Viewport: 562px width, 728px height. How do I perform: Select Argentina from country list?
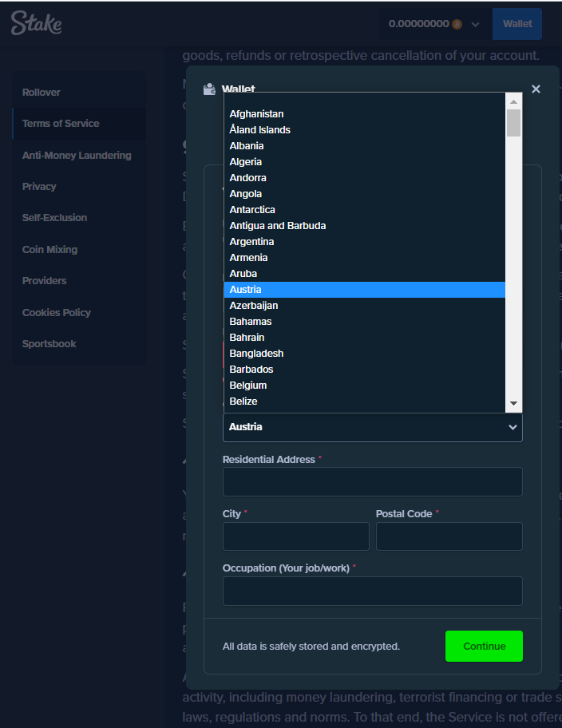251,242
